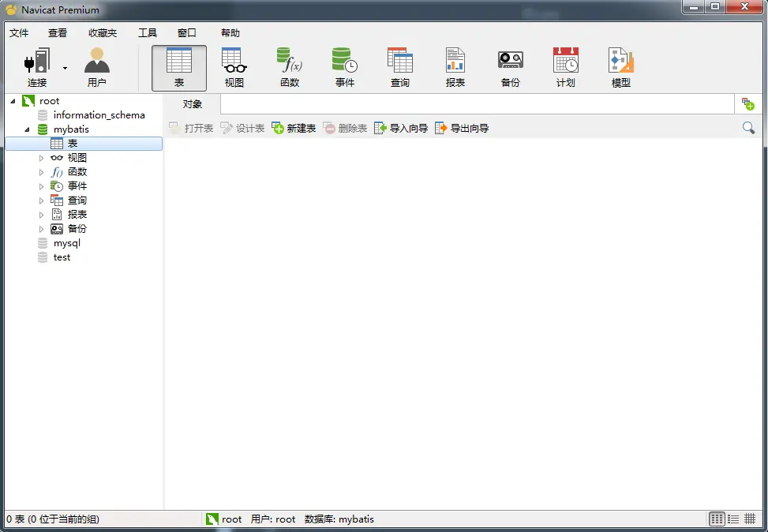Switch to detail view mode

750,519
